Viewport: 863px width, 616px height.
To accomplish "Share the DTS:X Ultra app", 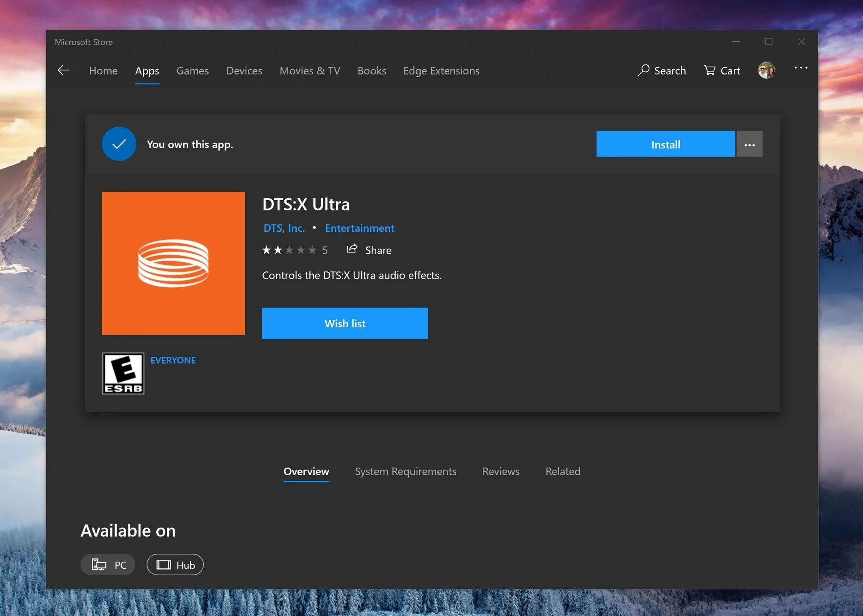I will (x=369, y=250).
